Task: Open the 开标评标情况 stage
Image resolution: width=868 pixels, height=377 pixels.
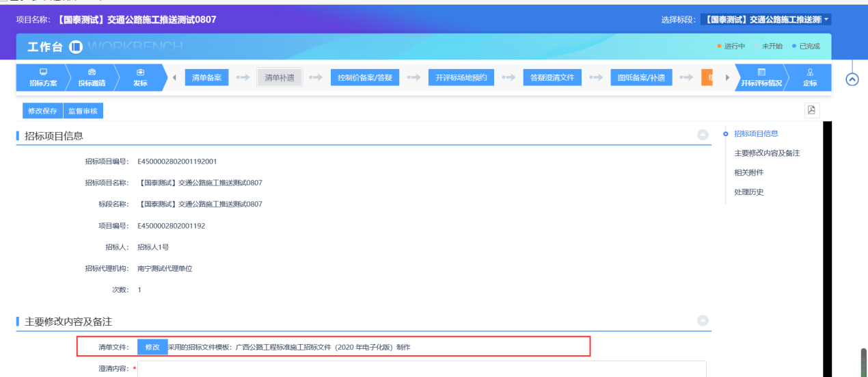Action: (x=761, y=77)
